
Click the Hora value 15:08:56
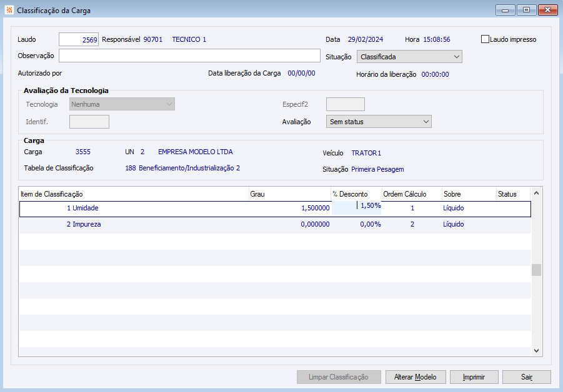point(437,39)
